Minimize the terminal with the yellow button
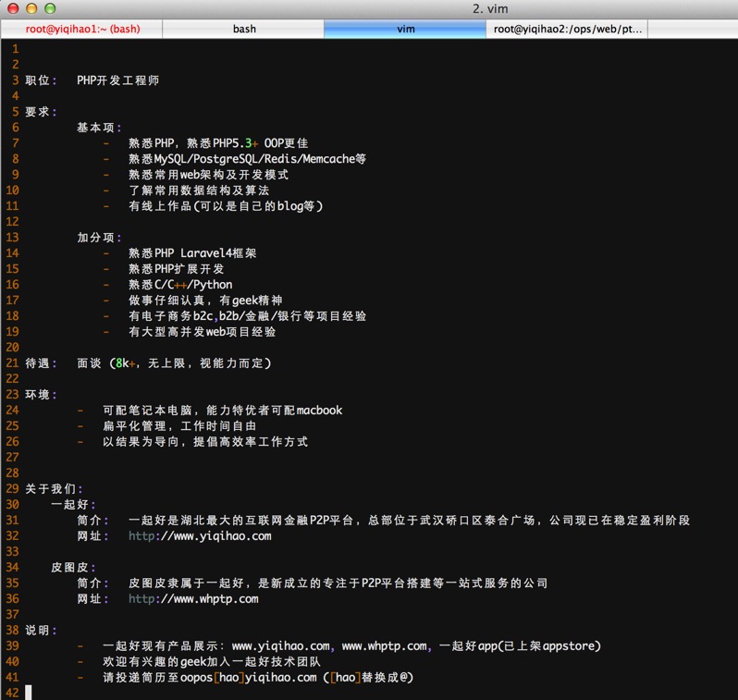The image size is (738, 700). (x=31, y=8)
